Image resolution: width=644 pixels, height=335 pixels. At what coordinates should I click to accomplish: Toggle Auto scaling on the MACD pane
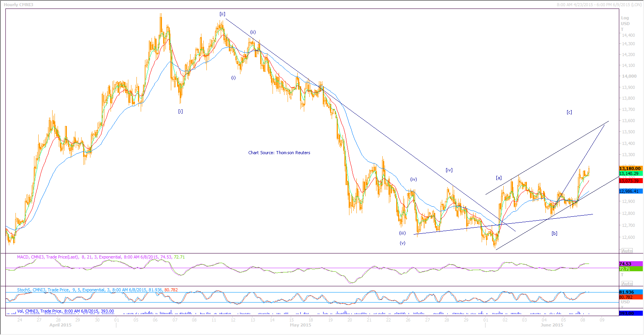[x=627, y=284]
